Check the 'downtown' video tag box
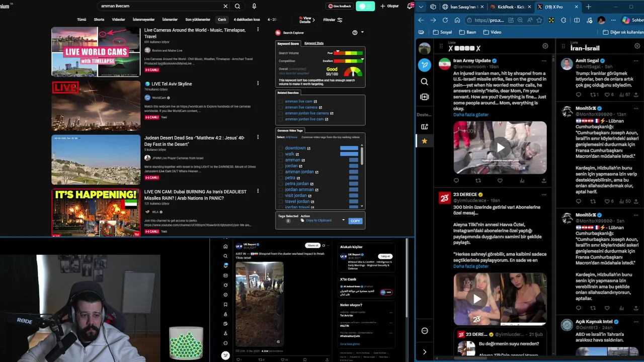 pyautogui.click(x=281, y=148)
